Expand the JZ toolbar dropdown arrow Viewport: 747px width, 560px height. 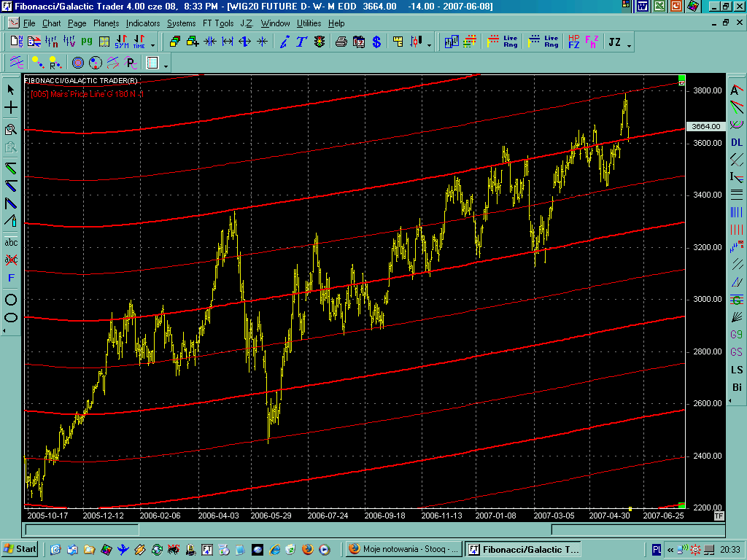click(x=629, y=44)
